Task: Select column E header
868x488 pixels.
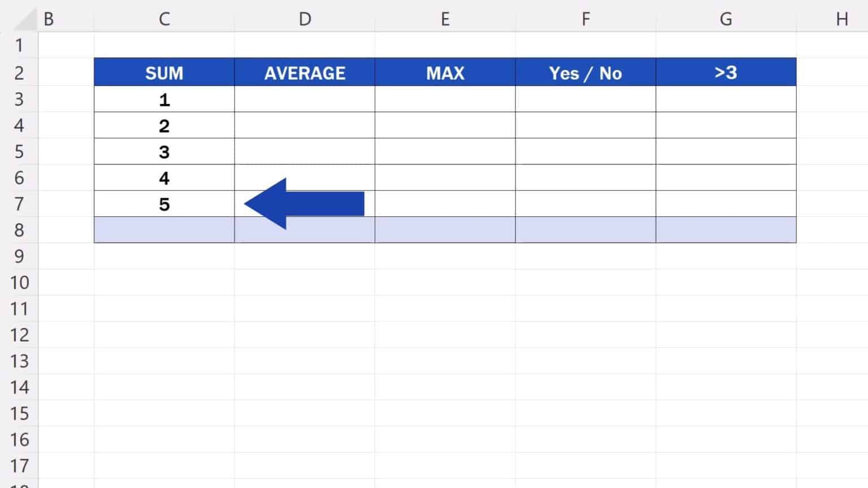Action: [445, 19]
